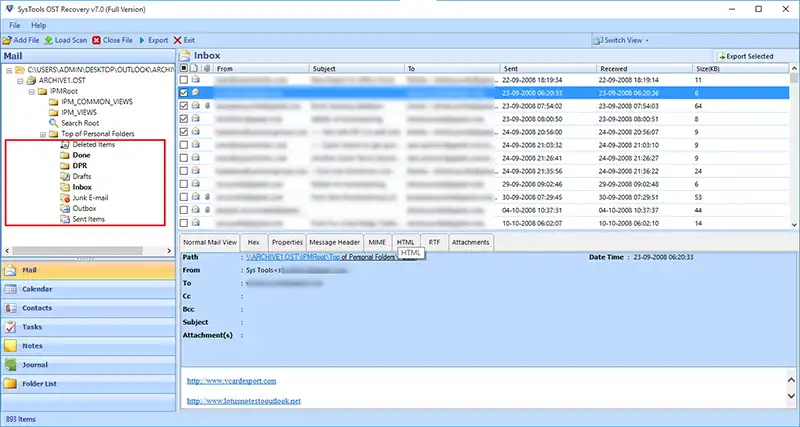Click message body scroll-down arrow
This screenshot has width=800, height=427.
click(x=791, y=396)
